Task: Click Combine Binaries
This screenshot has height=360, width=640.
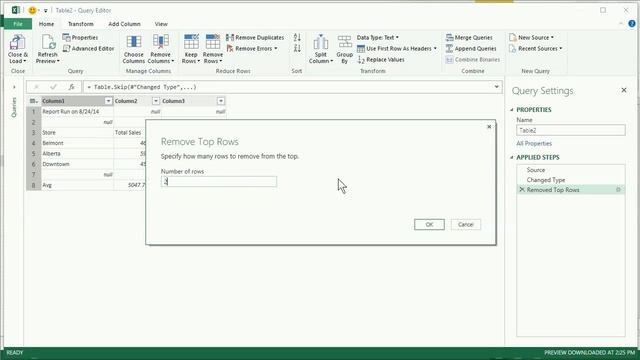Action: tap(473, 60)
